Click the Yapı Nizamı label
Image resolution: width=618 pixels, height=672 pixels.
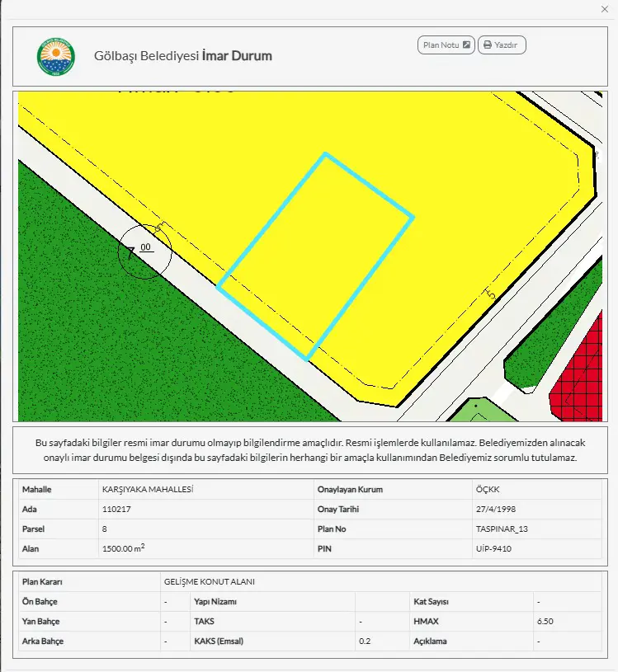tap(215, 602)
